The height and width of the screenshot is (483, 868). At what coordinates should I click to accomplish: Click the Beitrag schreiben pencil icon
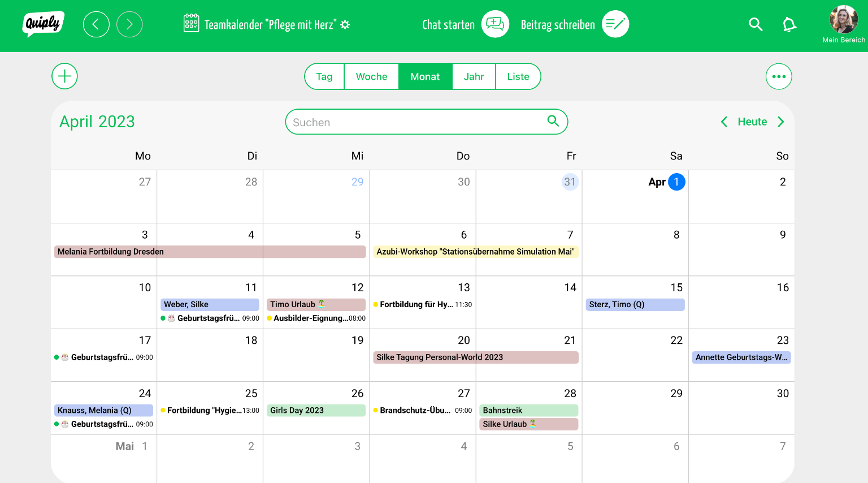coord(615,24)
